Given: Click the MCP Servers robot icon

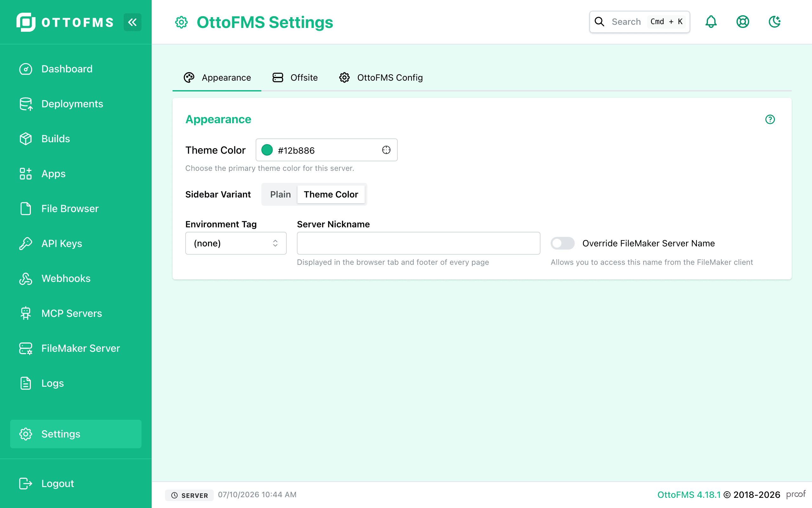Looking at the screenshot, I should pyautogui.click(x=26, y=313).
